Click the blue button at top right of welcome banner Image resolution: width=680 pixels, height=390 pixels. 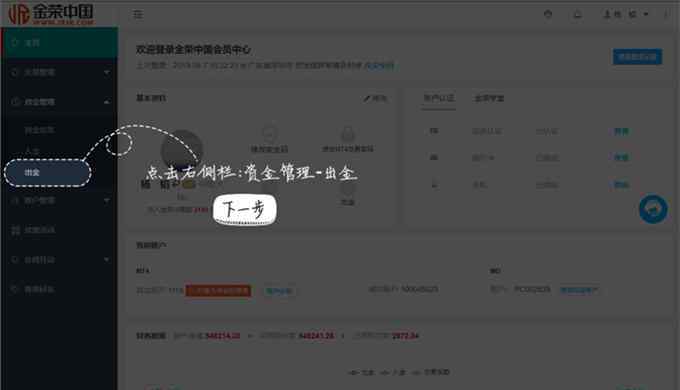click(x=637, y=57)
